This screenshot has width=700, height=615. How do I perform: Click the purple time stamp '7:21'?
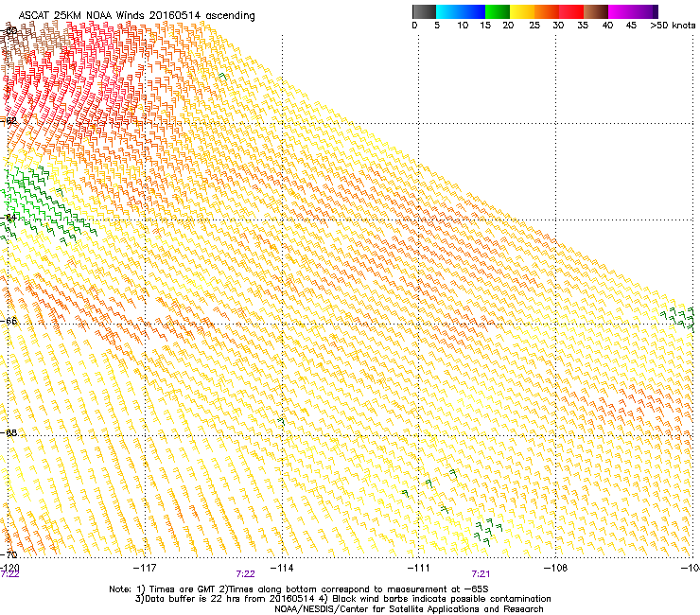pos(481,574)
